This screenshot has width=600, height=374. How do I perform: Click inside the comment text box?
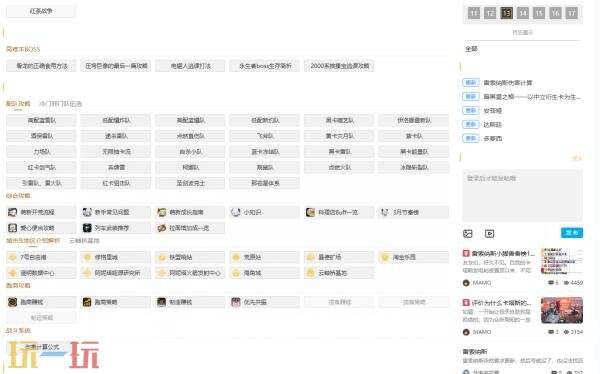[522, 196]
